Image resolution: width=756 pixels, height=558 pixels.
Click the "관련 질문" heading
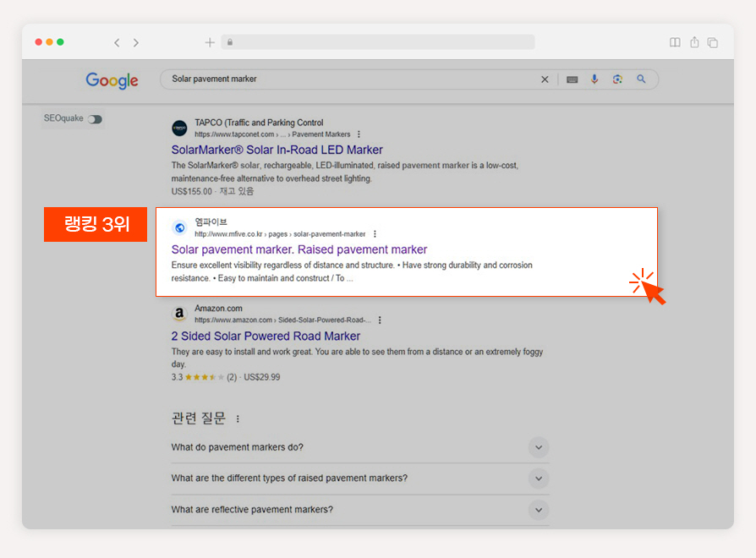[198, 418]
